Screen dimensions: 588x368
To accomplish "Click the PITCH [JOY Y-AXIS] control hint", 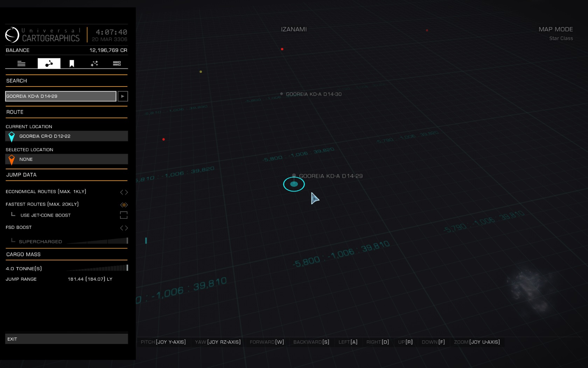I will (x=163, y=342).
